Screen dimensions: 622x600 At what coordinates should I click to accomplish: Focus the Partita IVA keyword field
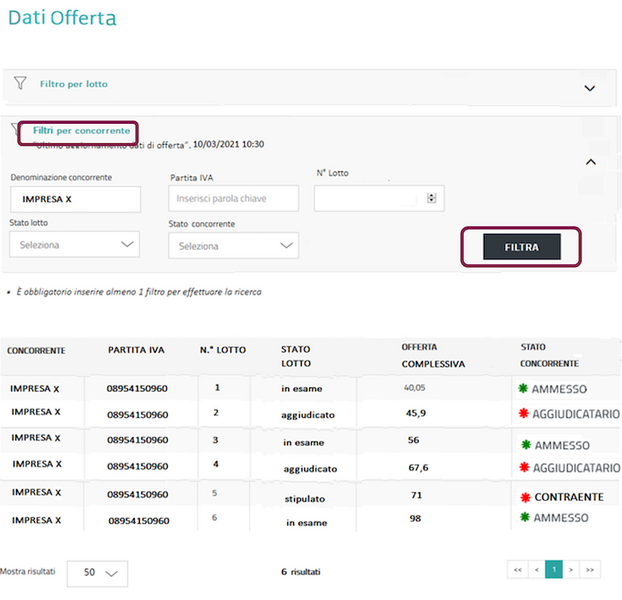[x=233, y=199]
